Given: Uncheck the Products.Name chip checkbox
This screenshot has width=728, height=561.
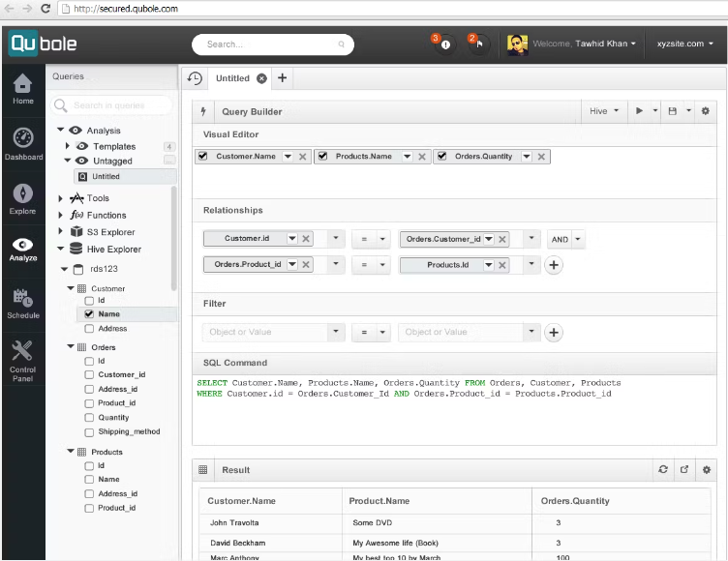Looking at the screenshot, I should (322, 156).
